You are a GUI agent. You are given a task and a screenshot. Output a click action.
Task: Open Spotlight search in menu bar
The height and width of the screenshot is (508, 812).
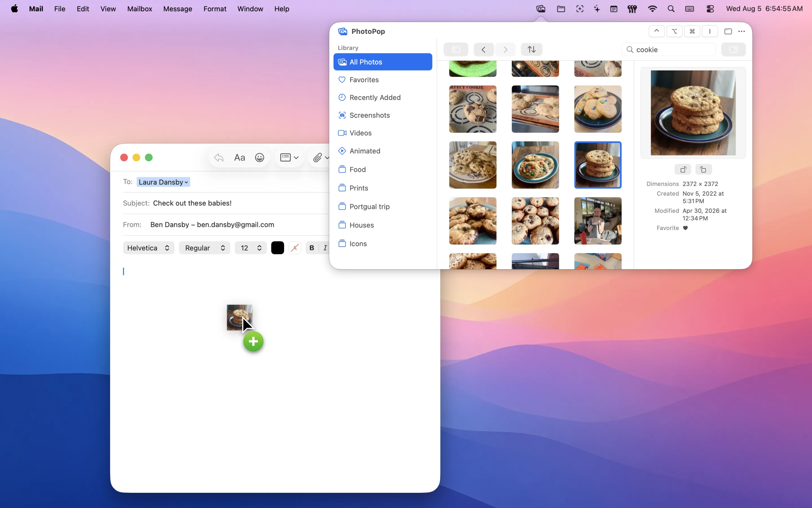(671, 9)
